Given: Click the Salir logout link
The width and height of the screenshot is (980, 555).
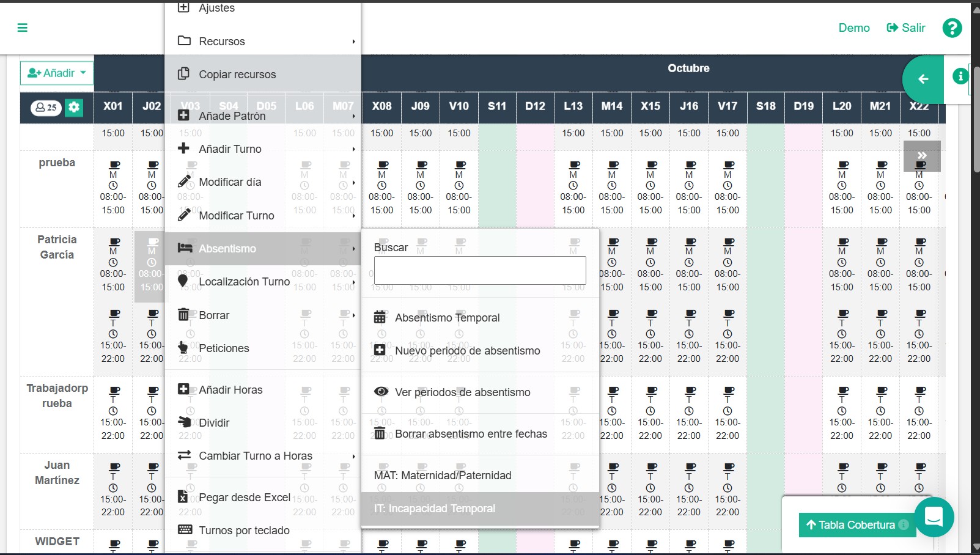Looking at the screenshot, I should [906, 28].
